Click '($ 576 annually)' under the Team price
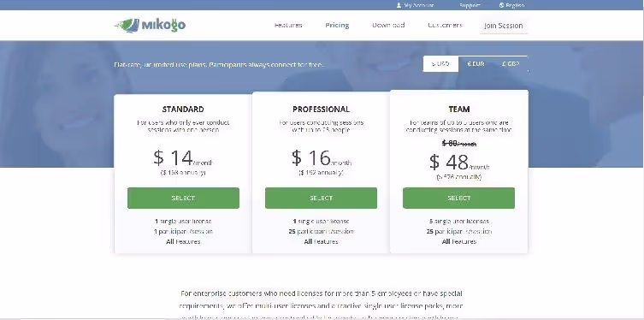The image size is (644, 320). point(458,176)
